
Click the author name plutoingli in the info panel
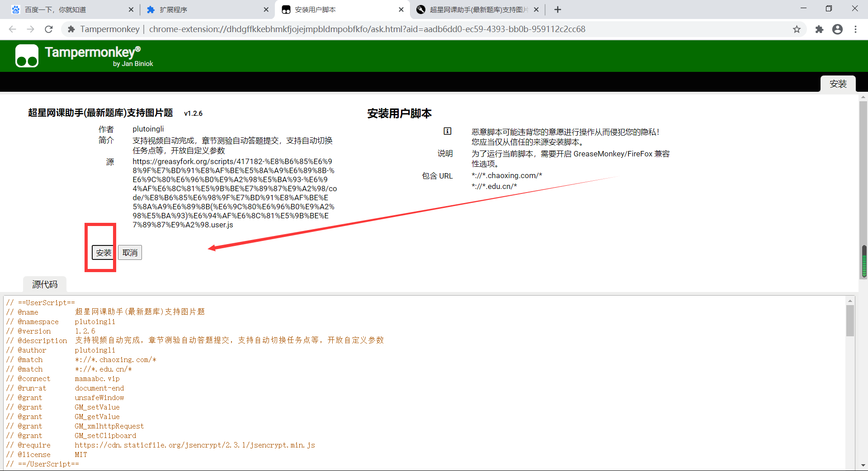pos(148,129)
